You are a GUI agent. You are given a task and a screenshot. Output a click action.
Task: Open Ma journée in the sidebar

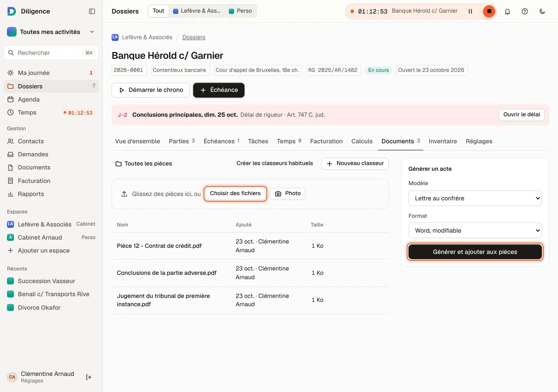(51, 73)
